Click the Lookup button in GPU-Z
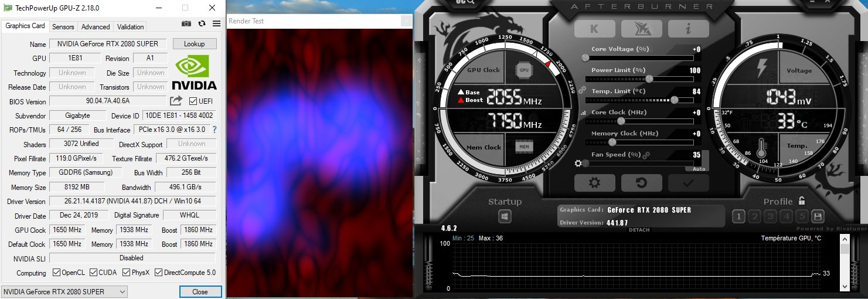 [x=194, y=44]
